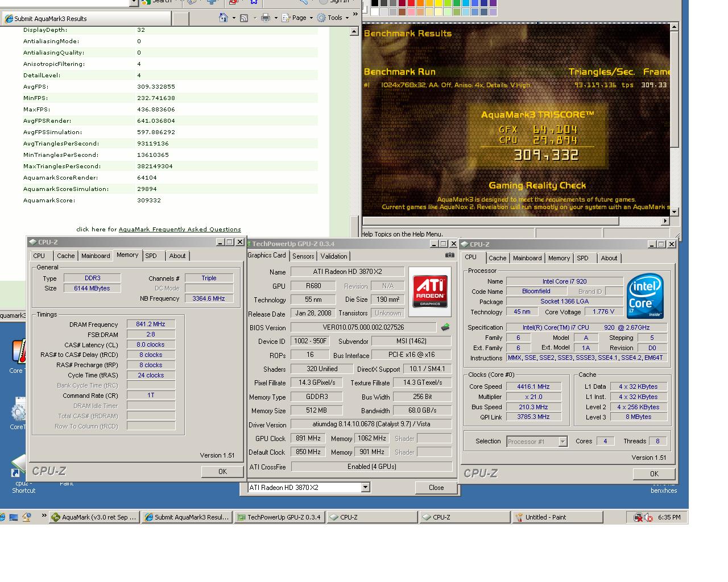Open Sensors tab in GPU-Z
Viewport: 728px width, 582px height.
(303, 256)
